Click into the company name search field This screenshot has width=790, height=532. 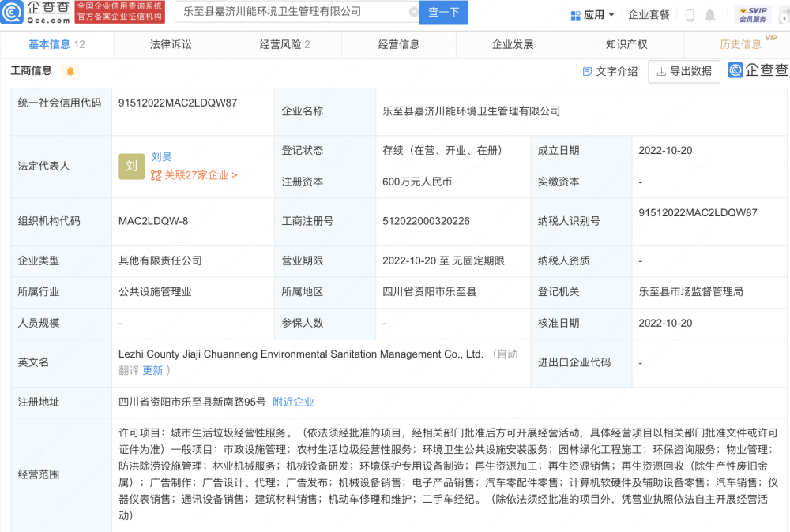[292, 12]
